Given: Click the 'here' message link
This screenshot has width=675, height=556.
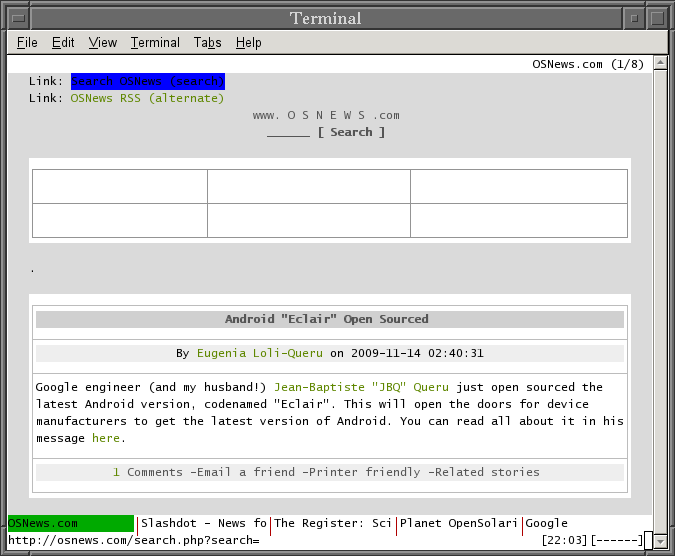Looking at the screenshot, I should click(105, 438).
